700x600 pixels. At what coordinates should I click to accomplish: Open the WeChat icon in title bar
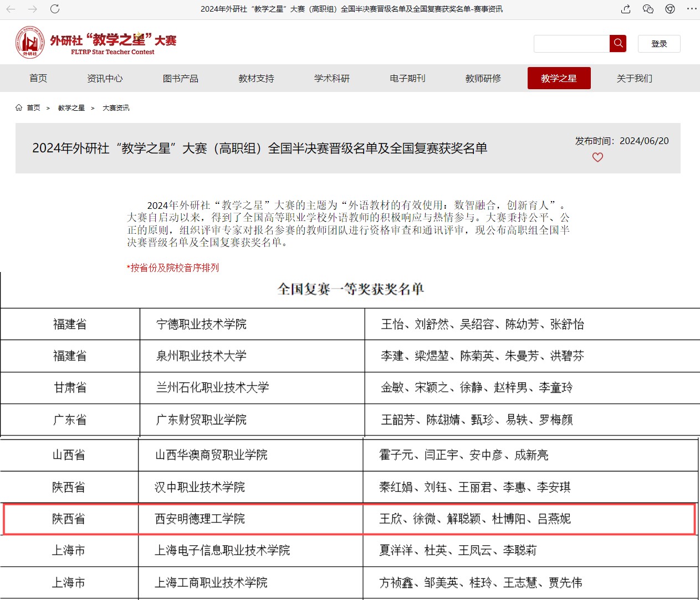click(648, 9)
